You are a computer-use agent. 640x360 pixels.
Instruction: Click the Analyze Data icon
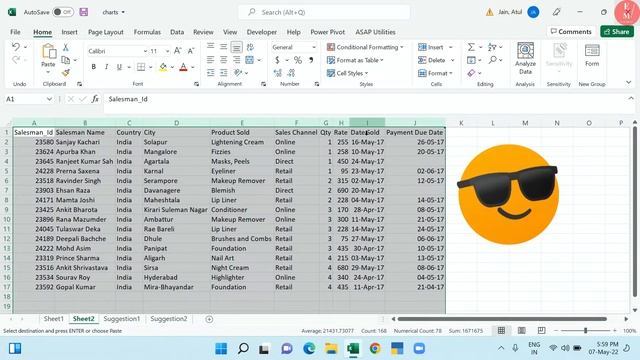[525, 58]
